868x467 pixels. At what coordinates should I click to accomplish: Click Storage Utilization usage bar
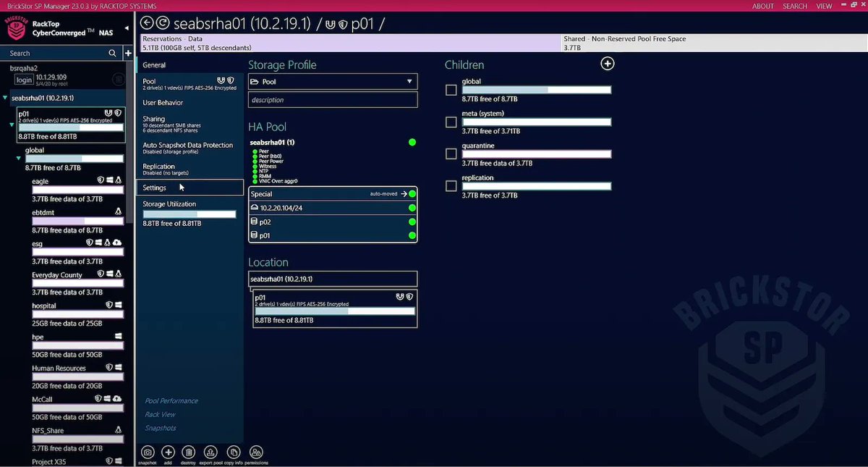tap(190, 214)
